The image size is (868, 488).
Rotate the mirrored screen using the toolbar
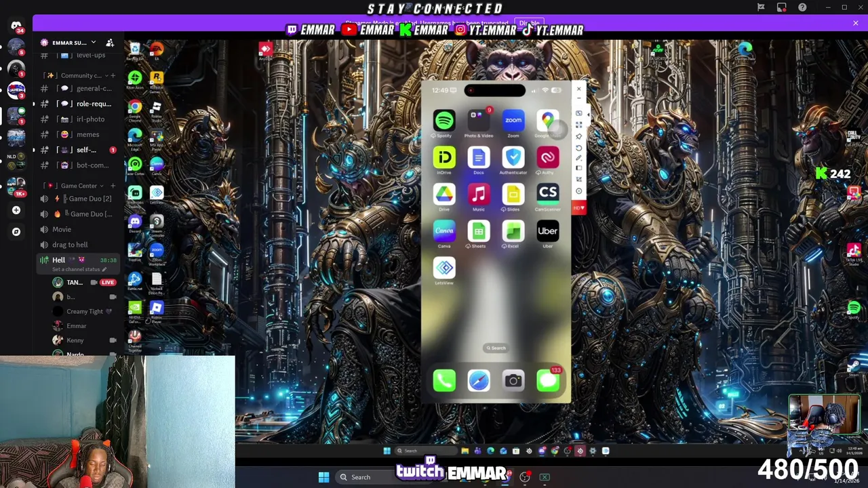(x=578, y=148)
